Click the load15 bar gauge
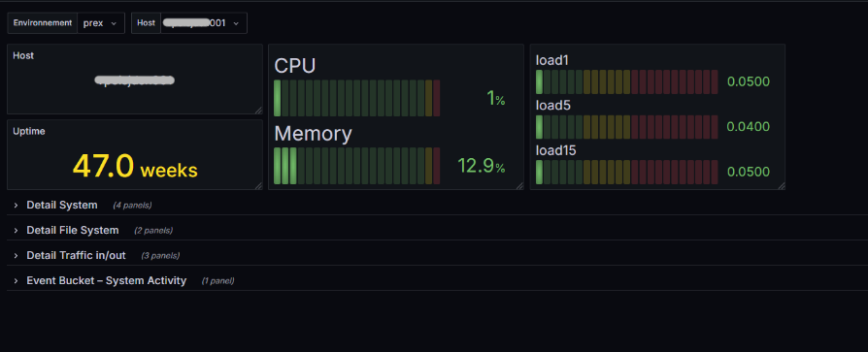 pos(626,172)
